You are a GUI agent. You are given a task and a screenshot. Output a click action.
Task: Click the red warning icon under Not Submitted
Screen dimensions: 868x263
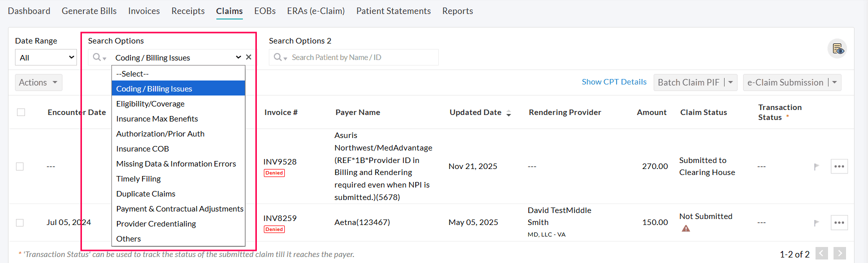pos(686,228)
